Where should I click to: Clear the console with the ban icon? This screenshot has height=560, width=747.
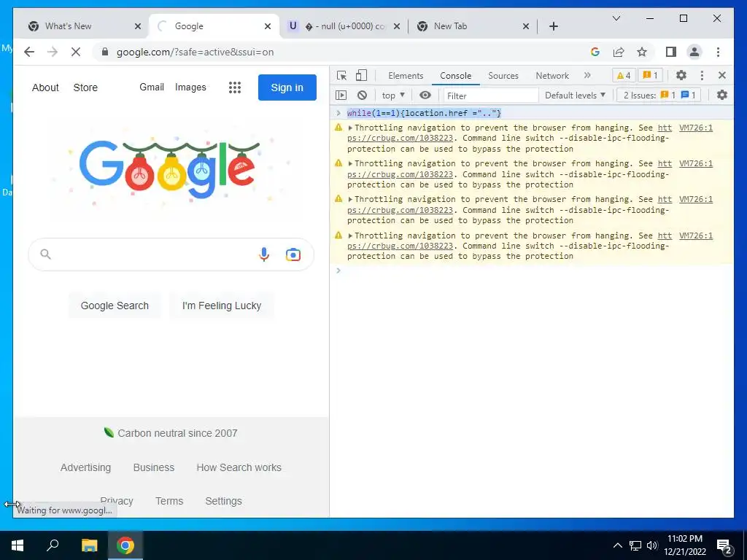pyautogui.click(x=362, y=96)
